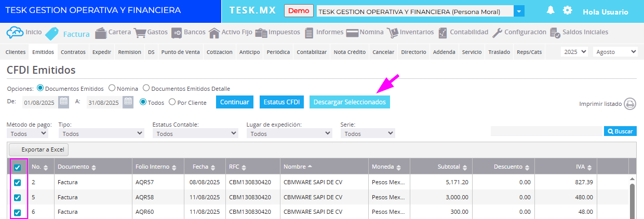Screen dimensions: 644x219
Task: Open the Impuestos briefcase icon
Action: click(261, 33)
